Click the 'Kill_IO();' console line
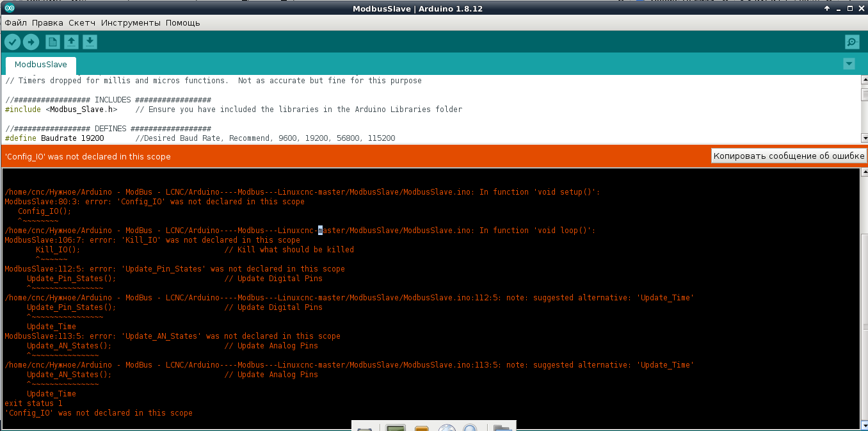 (195, 250)
